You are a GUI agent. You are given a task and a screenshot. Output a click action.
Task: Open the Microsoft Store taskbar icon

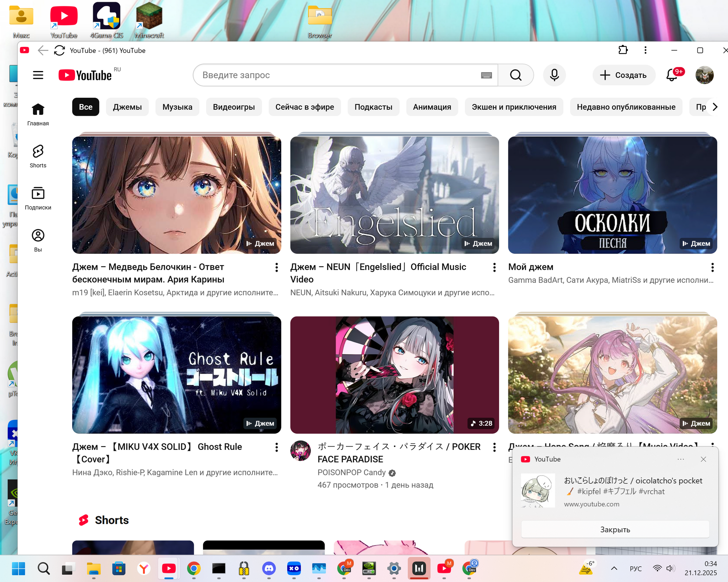119,568
